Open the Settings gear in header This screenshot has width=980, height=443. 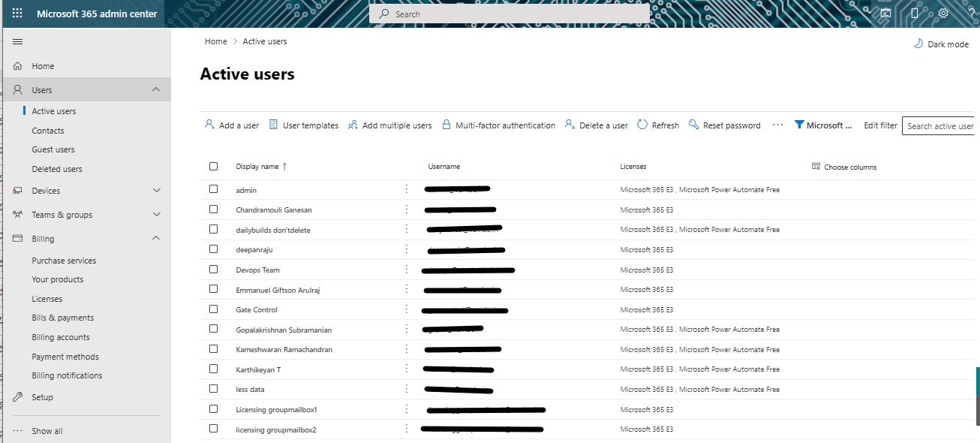pyautogui.click(x=943, y=14)
